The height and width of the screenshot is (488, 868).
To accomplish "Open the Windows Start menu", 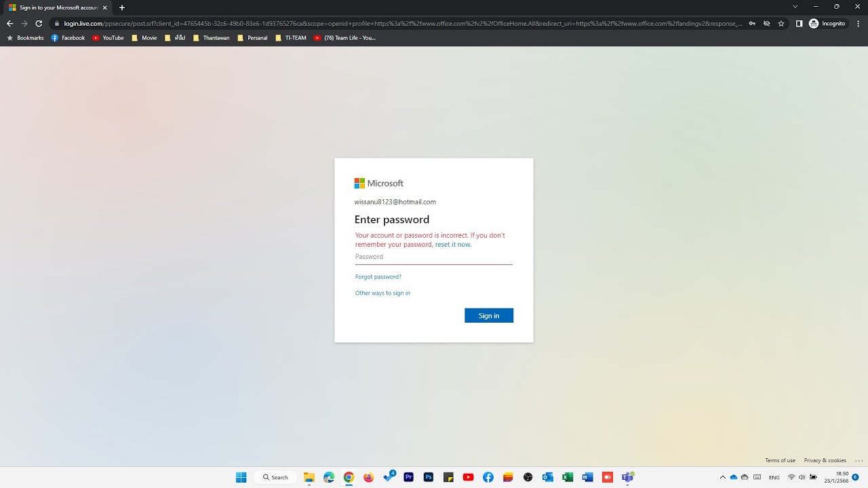I will [241, 477].
